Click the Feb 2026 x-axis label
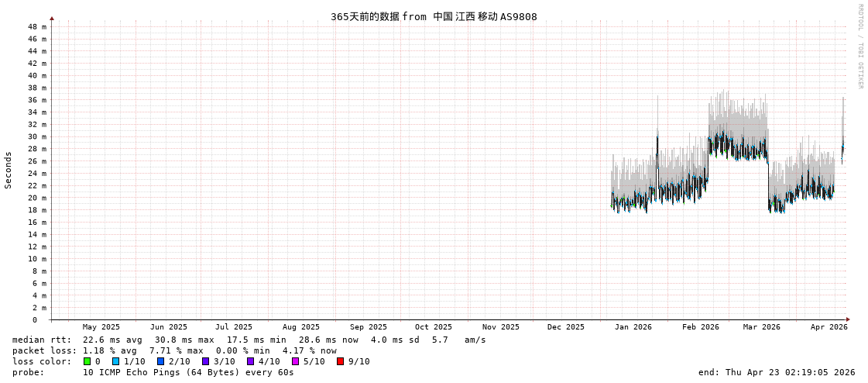The image size is (868, 383). [x=700, y=327]
